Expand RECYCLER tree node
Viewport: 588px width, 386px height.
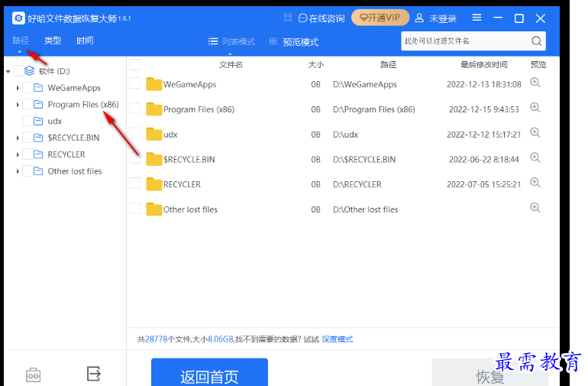[x=18, y=154]
